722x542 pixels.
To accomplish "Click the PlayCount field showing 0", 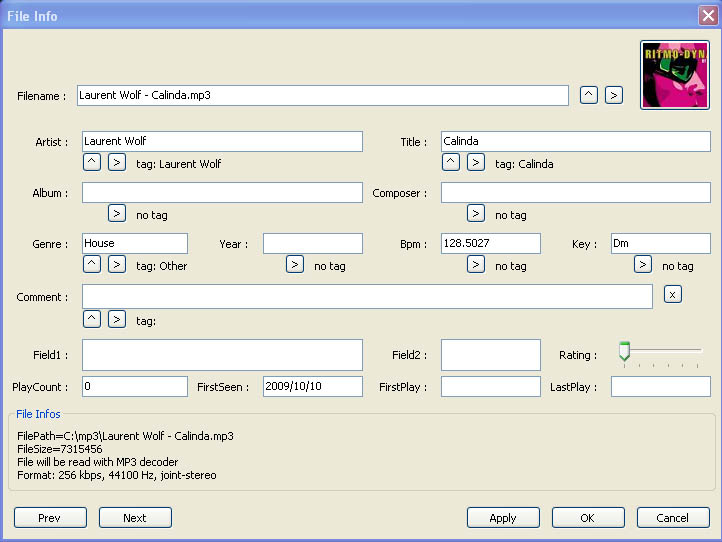I will click(x=135, y=386).
